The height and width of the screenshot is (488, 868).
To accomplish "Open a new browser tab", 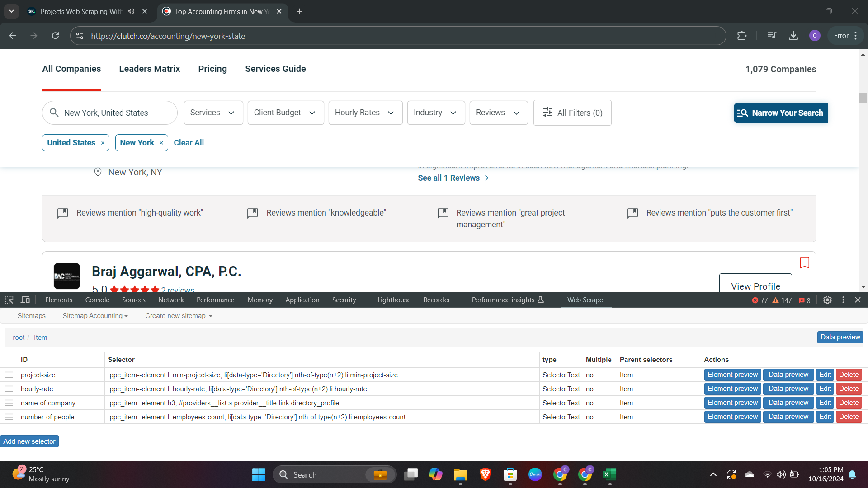I will [299, 11].
